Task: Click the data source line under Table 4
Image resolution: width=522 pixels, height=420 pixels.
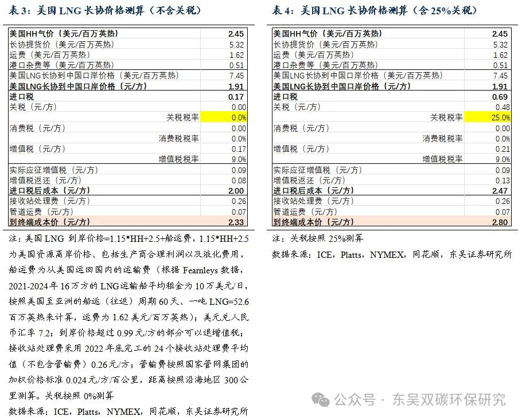Action: pos(391,254)
